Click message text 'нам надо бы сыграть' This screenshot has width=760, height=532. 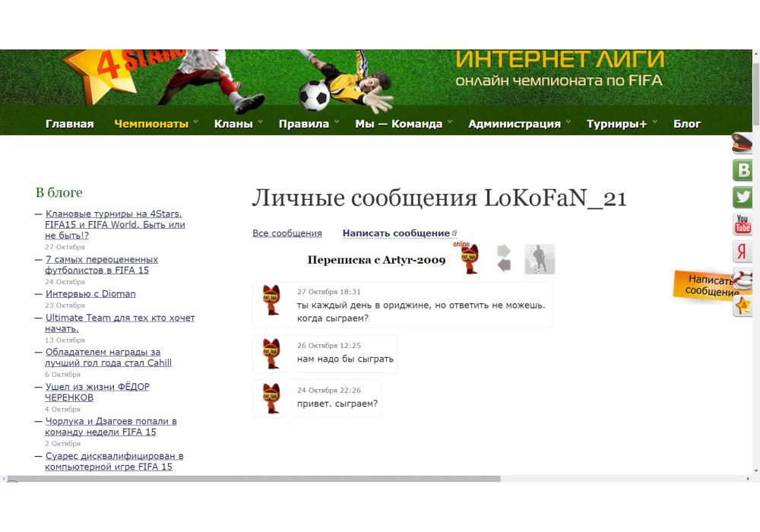pyautogui.click(x=345, y=359)
